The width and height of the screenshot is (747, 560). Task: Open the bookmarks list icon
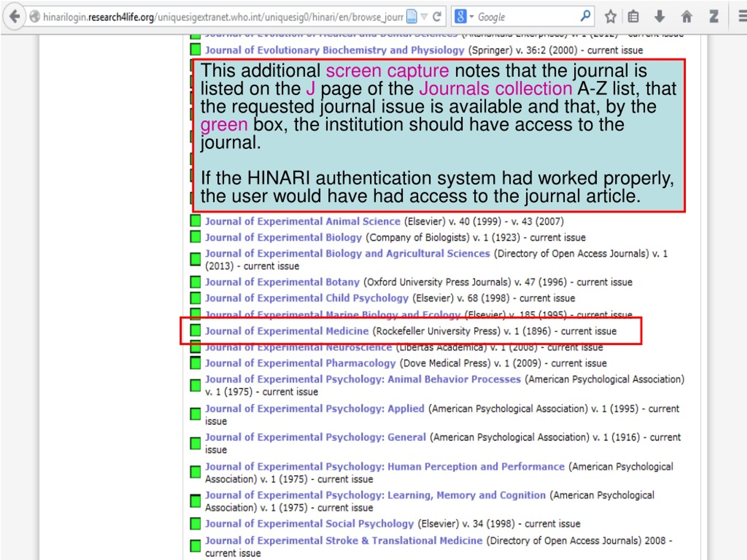(633, 17)
